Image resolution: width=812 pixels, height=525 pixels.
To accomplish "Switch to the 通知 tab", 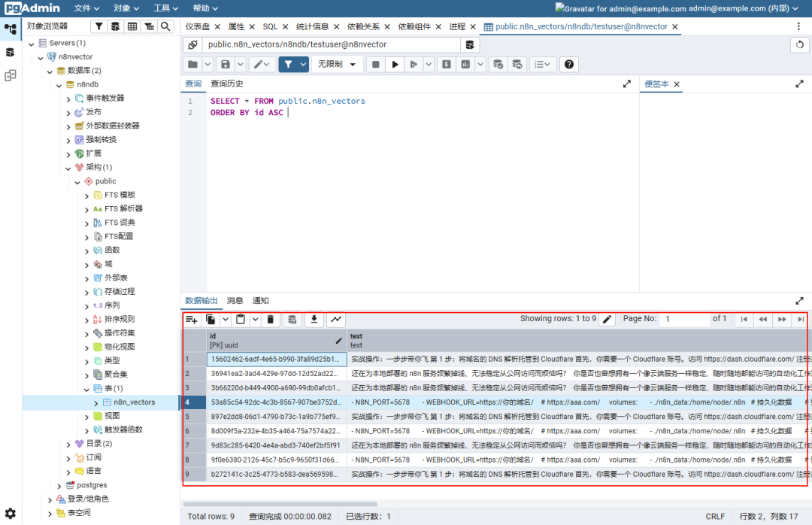I will pyautogui.click(x=260, y=301).
